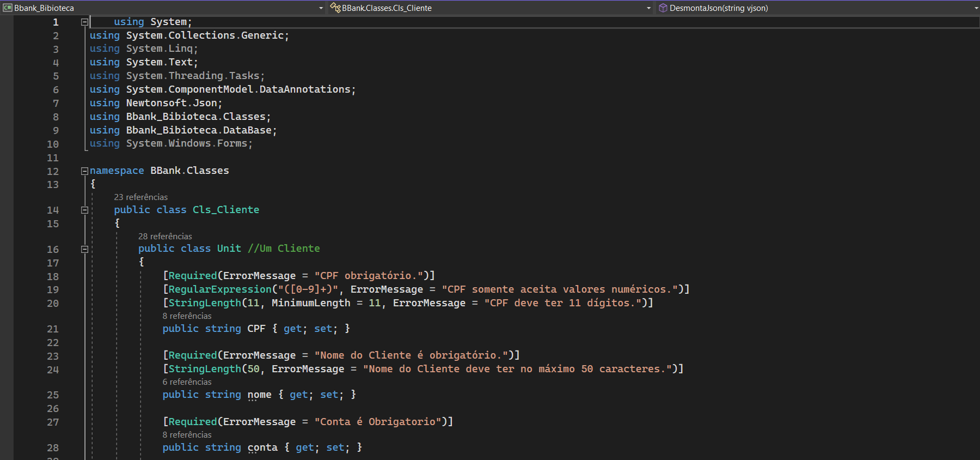Screen dimensions: 980x460
Task: Click "Nome do Cliente é obrigatório." string
Action: [411, 355]
